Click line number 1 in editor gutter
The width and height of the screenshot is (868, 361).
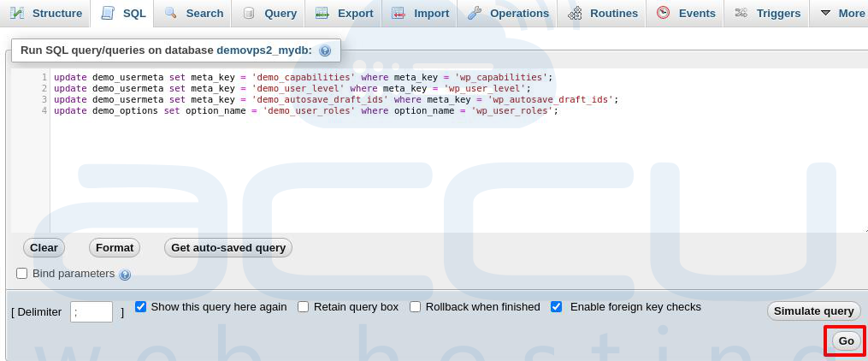pos(44,77)
